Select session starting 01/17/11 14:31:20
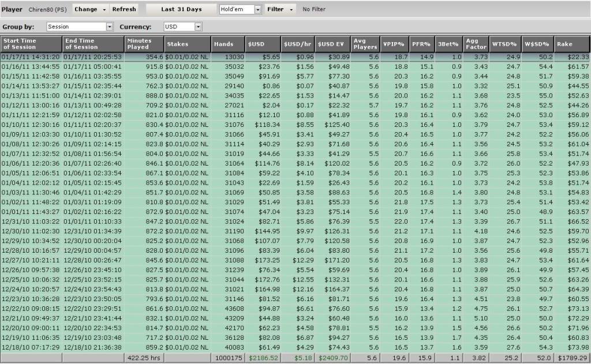This screenshot has width=591, height=364. click(x=295, y=57)
